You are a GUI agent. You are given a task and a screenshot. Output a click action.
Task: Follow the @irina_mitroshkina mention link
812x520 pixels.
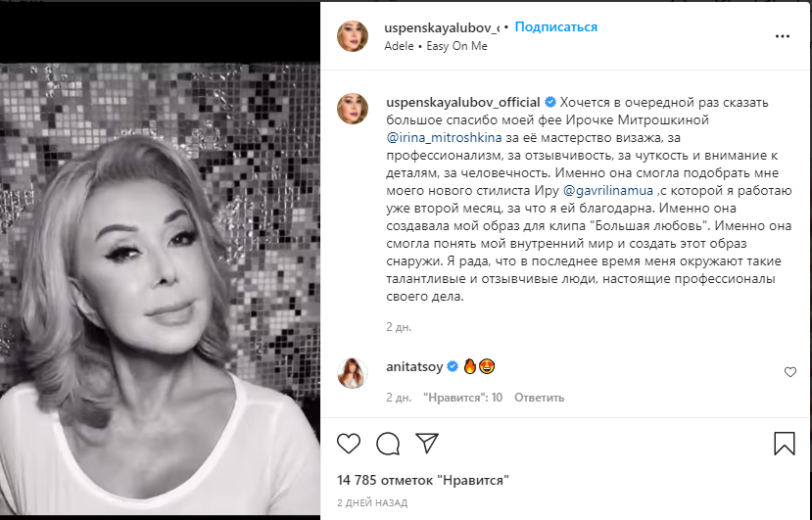tap(444, 138)
